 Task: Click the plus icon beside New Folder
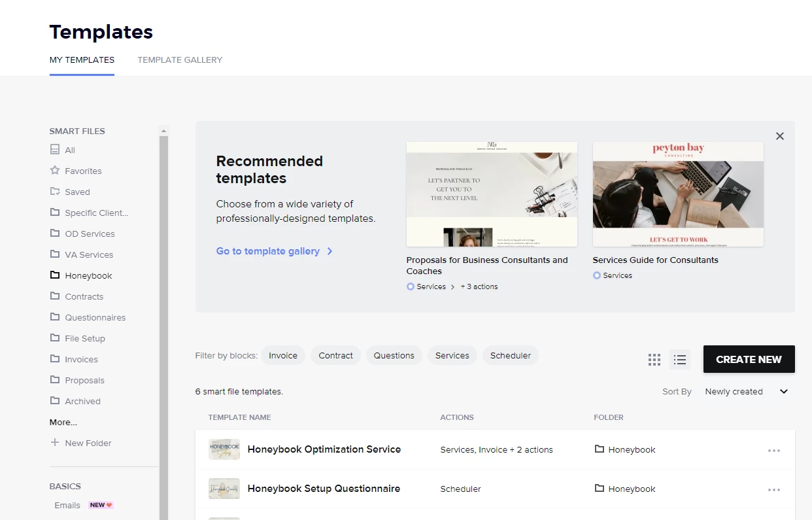[55, 443]
